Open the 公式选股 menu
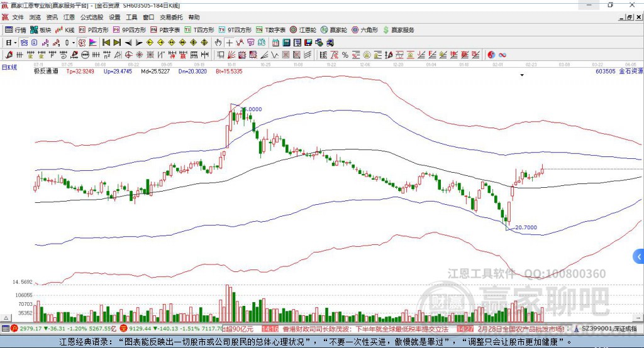The height and width of the screenshot is (348, 644). (92, 17)
